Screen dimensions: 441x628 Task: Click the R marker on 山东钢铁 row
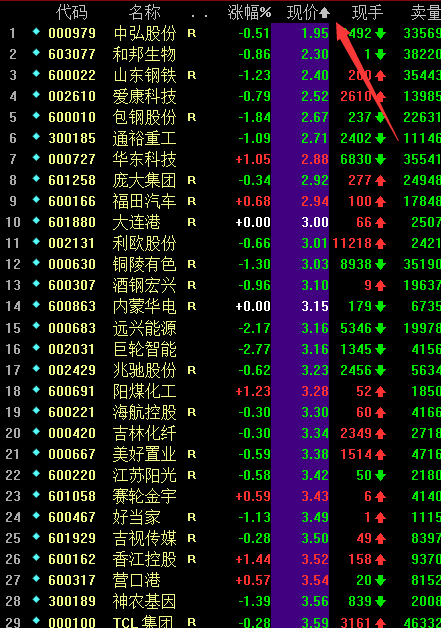pos(192,75)
